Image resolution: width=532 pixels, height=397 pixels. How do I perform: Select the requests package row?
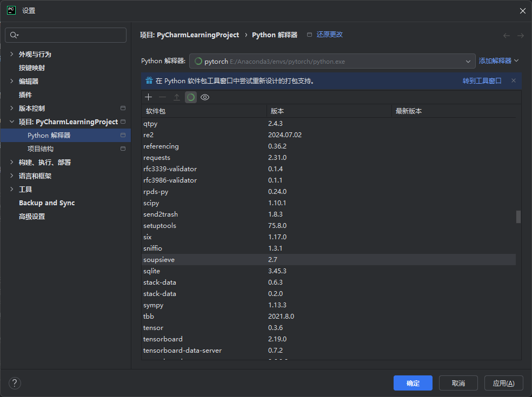tap(328, 158)
